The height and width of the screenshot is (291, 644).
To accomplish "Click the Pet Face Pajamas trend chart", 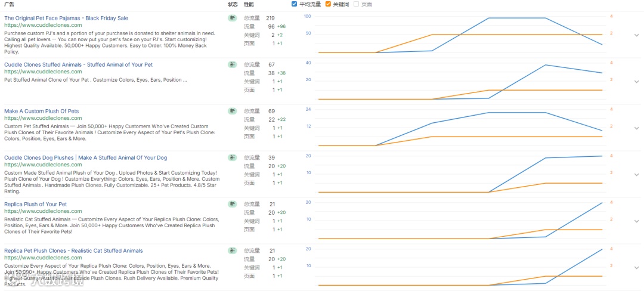I will pyautogui.click(x=460, y=35).
